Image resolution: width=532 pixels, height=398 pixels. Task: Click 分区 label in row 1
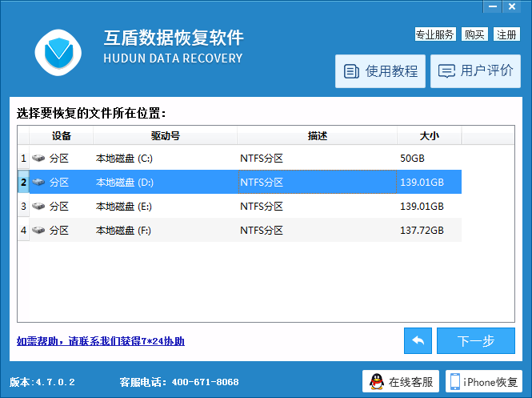coord(59,159)
